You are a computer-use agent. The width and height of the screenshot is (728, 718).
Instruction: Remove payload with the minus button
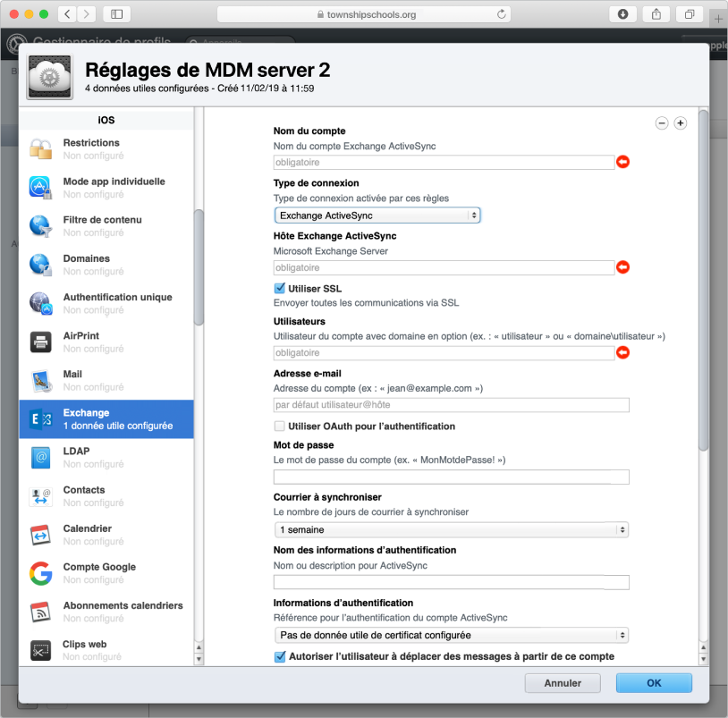662,123
